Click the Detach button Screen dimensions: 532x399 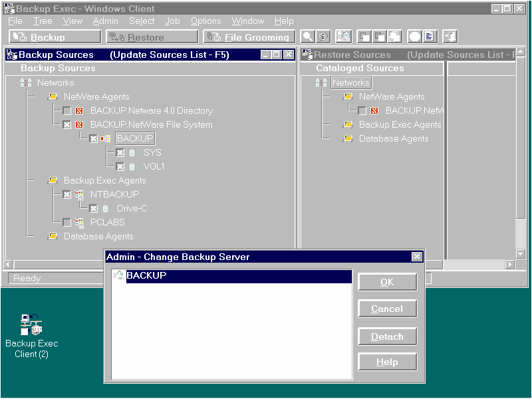pos(388,336)
